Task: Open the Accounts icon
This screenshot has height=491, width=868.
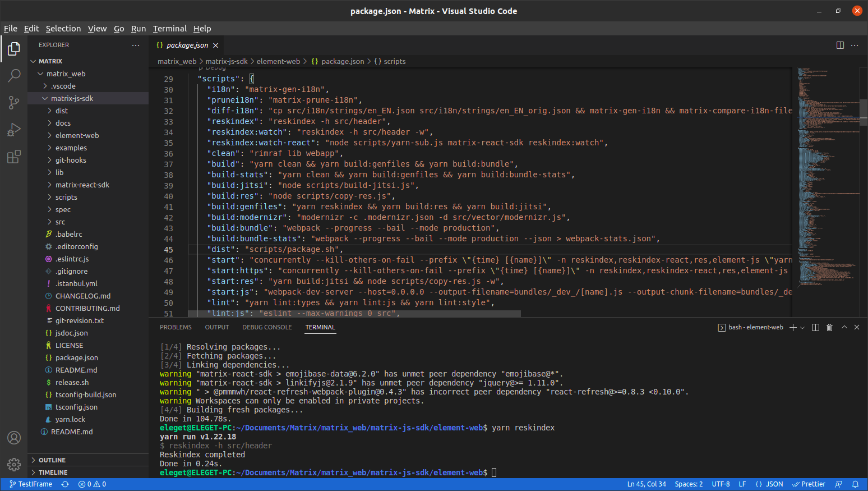Action: coord(14,438)
